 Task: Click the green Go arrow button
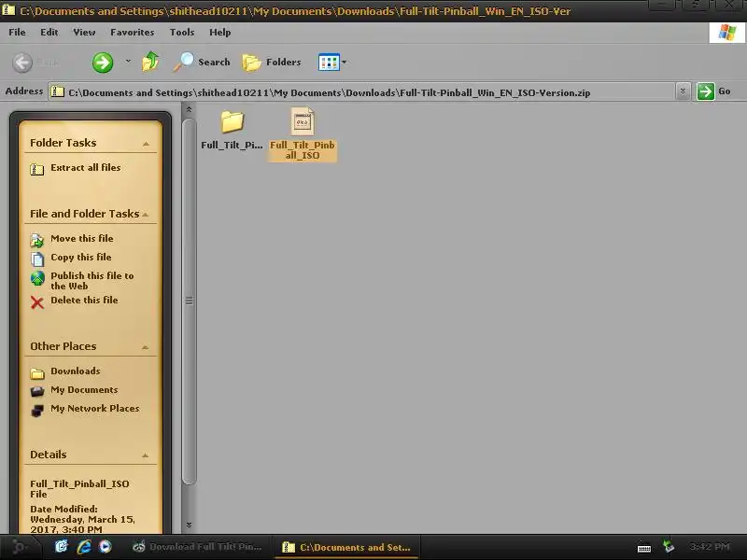pos(706,91)
